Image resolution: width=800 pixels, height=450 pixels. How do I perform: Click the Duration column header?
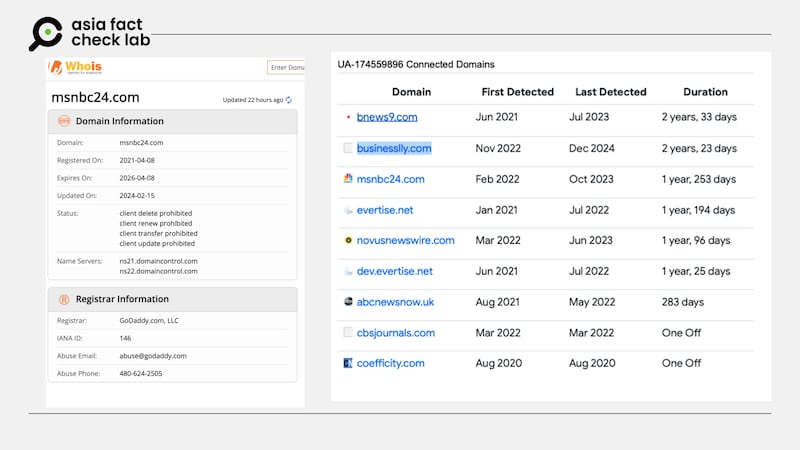coord(705,92)
